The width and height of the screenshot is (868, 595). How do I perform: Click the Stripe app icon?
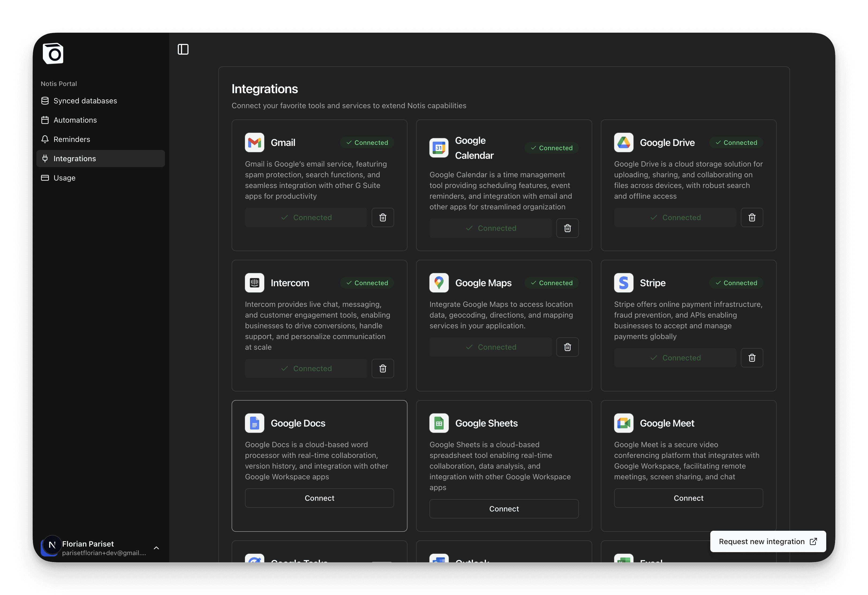[x=623, y=283]
